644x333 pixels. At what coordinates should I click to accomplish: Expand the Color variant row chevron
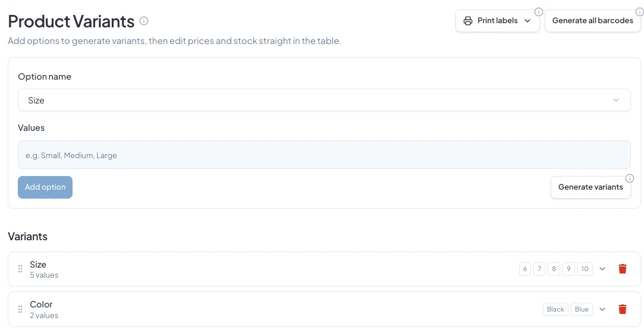602,309
